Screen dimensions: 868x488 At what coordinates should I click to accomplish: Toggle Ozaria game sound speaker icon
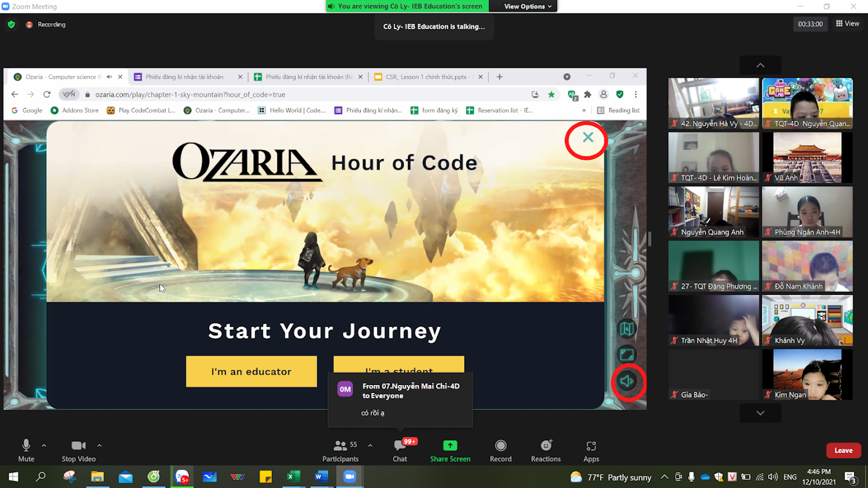coord(627,381)
